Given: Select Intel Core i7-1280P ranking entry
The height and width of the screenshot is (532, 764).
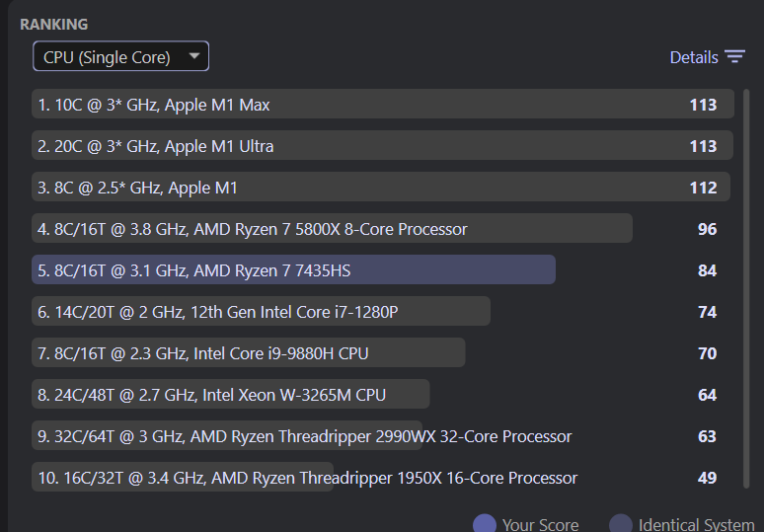Looking at the screenshot, I should [218, 312].
